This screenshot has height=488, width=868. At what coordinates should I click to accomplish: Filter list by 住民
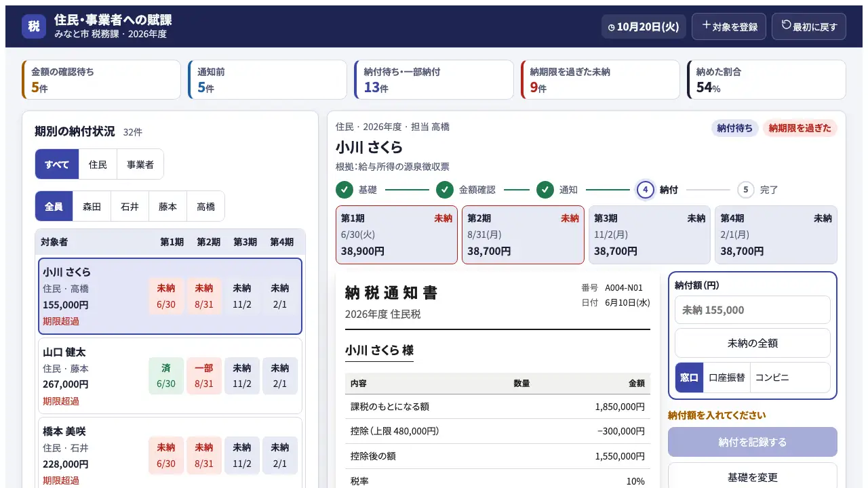click(98, 164)
